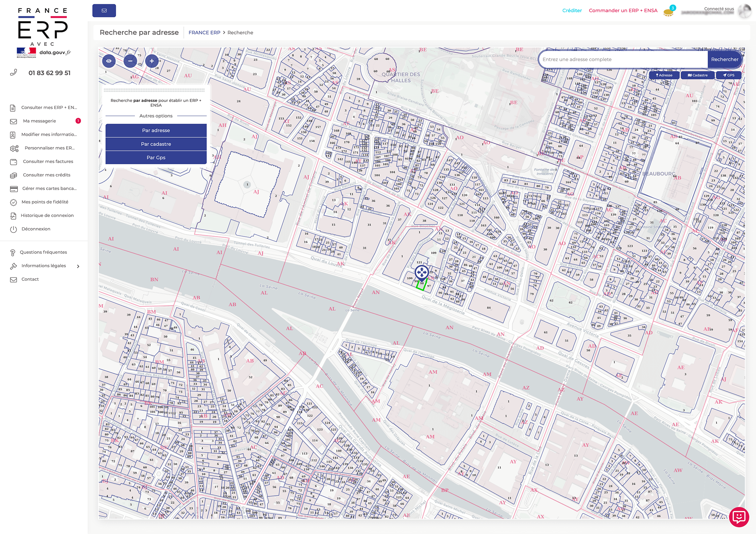
Task: Click the ID card icon for Modifier mes informations
Action: (x=13, y=135)
